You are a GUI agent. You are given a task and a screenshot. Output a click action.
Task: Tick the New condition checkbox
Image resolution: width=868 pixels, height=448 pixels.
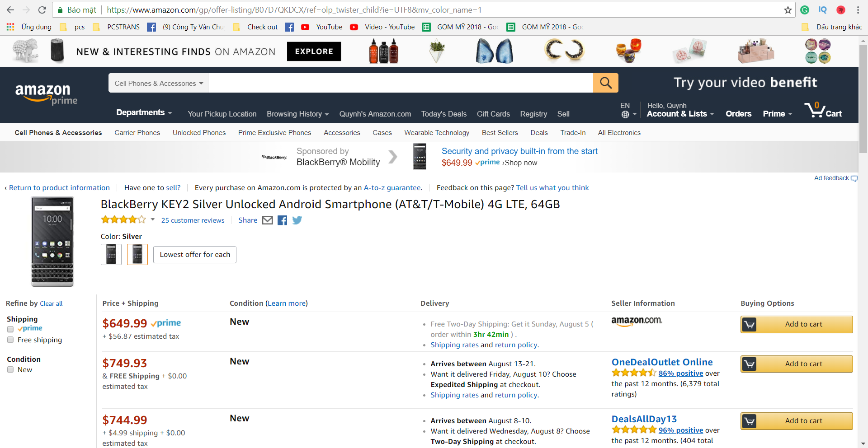click(x=10, y=370)
